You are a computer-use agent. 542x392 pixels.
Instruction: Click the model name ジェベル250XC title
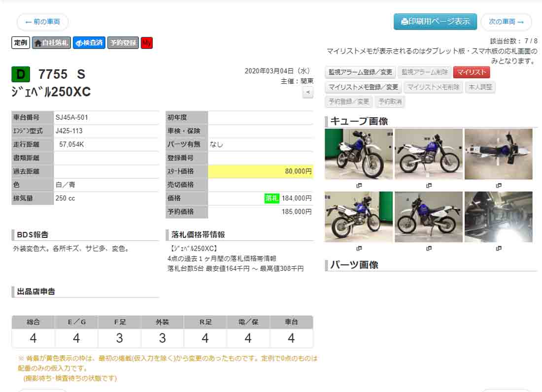[x=51, y=92]
